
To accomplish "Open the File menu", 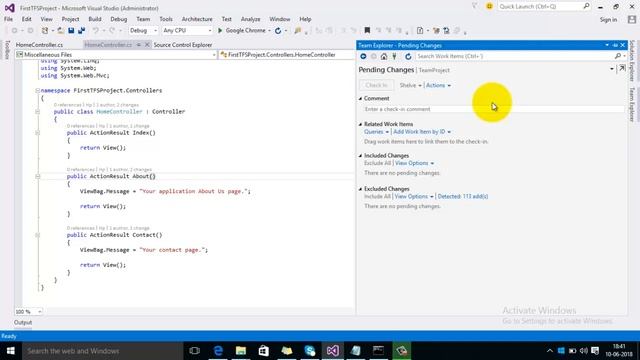I will 9,19.
